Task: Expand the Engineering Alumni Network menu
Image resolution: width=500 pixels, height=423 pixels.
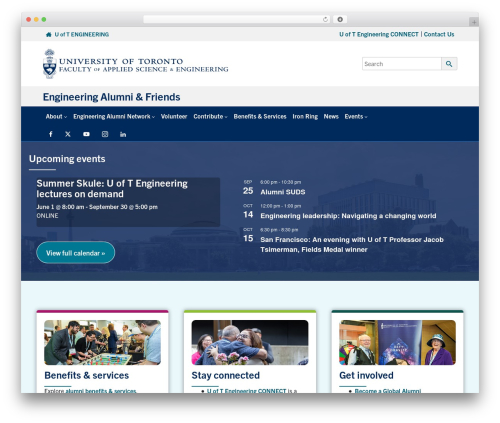Action: point(114,116)
